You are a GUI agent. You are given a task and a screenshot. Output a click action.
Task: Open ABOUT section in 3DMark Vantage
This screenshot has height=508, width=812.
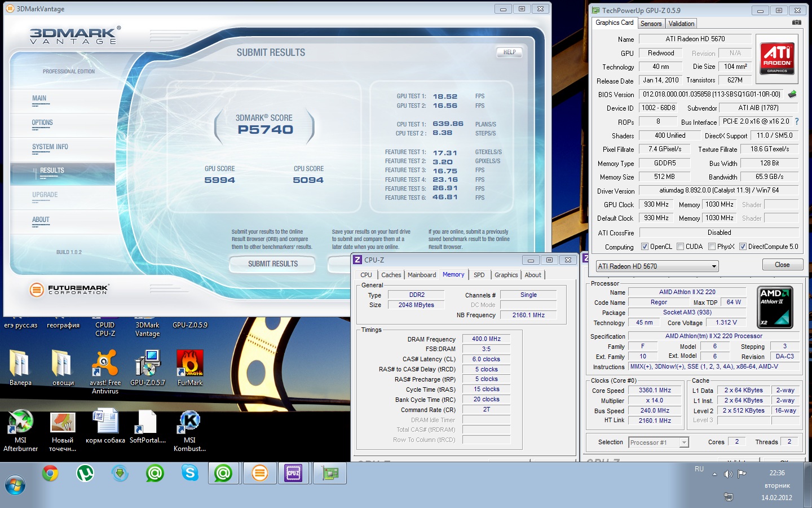[41, 220]
